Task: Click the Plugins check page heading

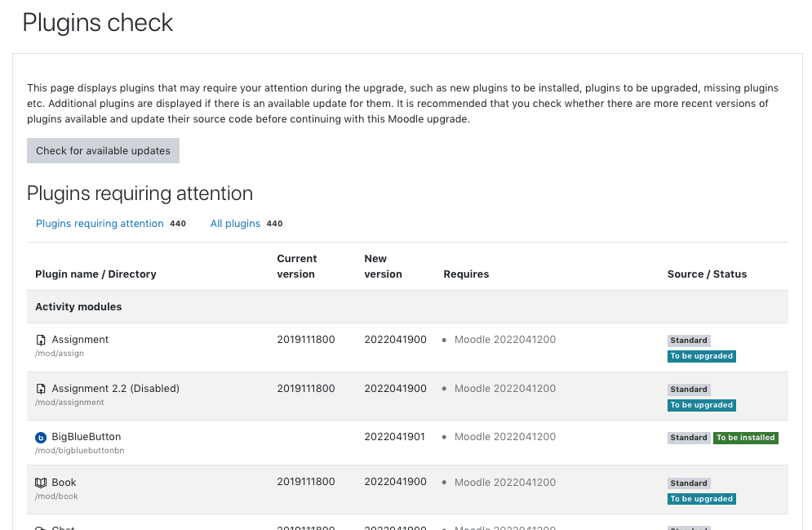Action: pyautogui.click(x=97, y=22)
